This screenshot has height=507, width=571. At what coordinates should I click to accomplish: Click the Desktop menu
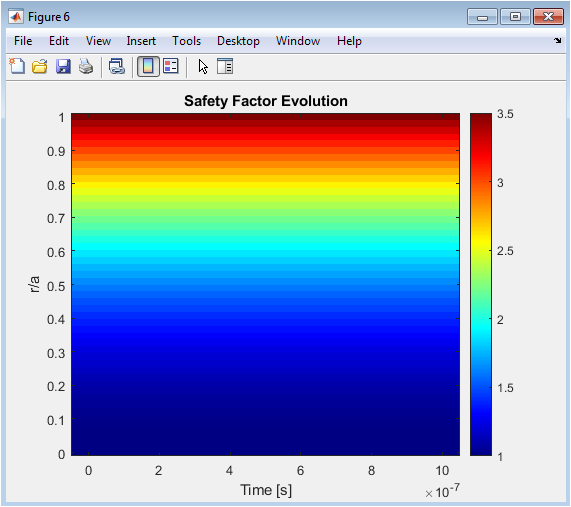(x=238, y=41)
